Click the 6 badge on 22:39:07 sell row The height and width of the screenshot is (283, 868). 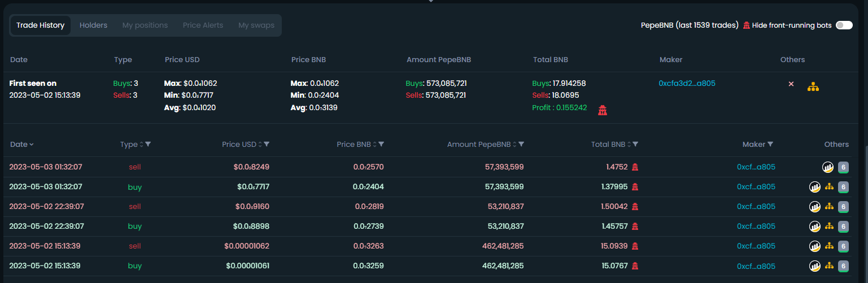click(x=843, y=207)
